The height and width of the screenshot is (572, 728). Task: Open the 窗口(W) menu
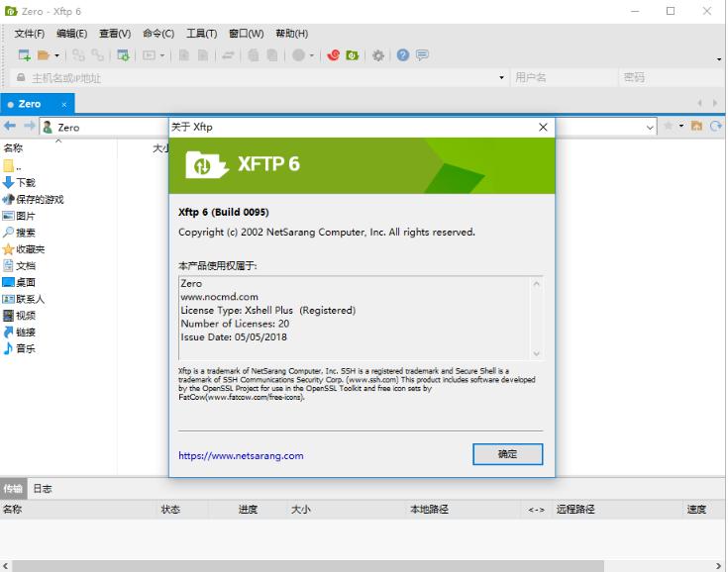[x=246, y=34]
